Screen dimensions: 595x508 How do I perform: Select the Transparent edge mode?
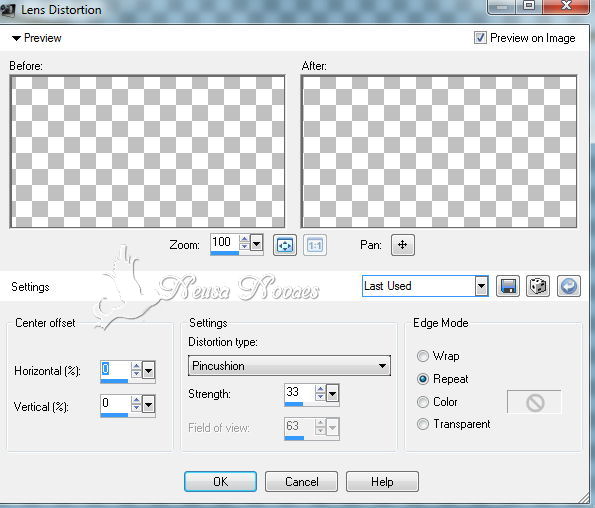point(423,424)
